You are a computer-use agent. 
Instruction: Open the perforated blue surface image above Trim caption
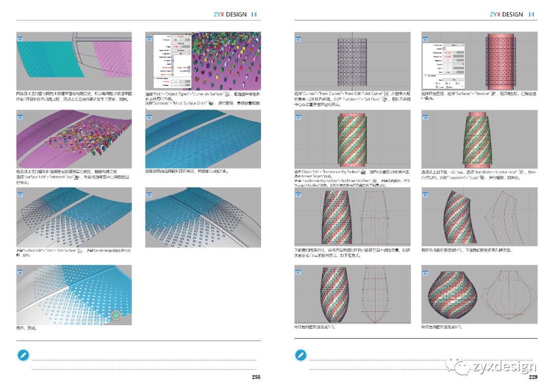click(x=74, y=217)
